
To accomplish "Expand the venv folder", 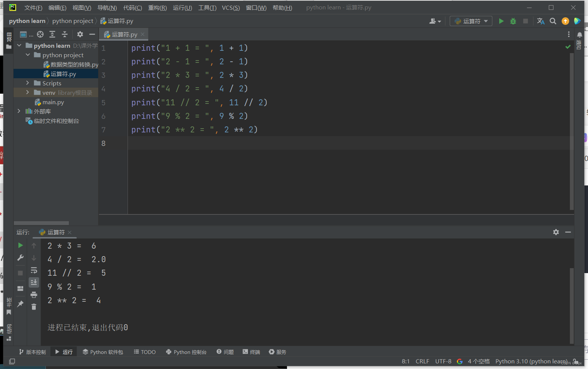I will point(28,93).
